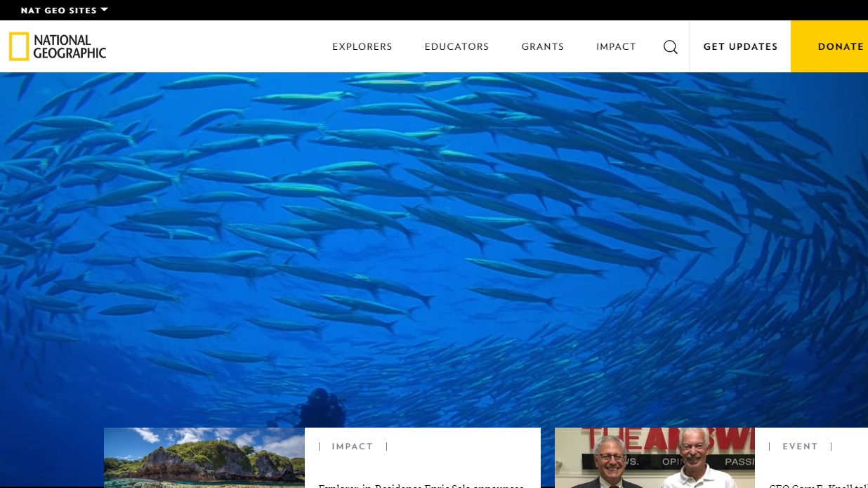Image resolution: width=868 pixels, height=488 pixels.
Task: Open the EVENT category label on article card
Action: (800, 446)
